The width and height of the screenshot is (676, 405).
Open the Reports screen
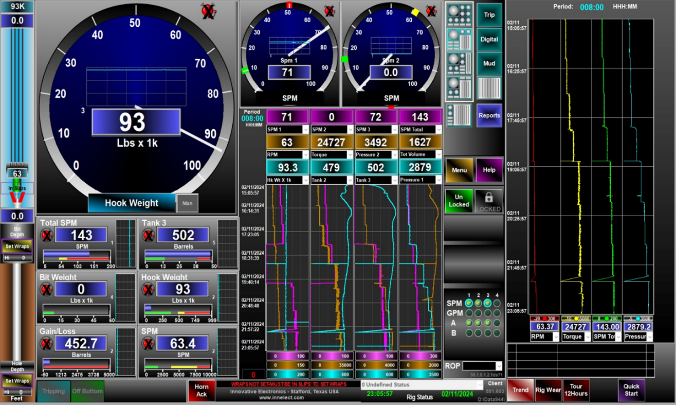point(489,115)
